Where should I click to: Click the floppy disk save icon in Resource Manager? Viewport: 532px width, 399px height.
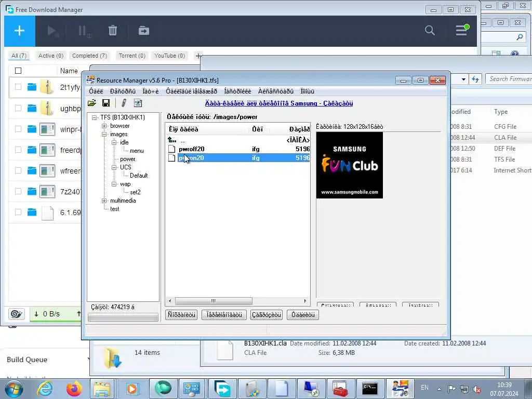pos(106,103)
